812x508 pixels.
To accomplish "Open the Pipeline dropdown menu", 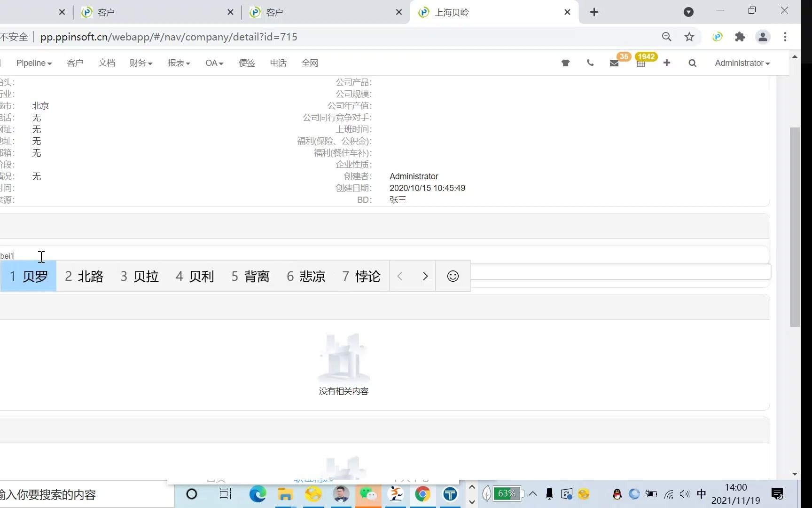I will [x=33, y=63].
